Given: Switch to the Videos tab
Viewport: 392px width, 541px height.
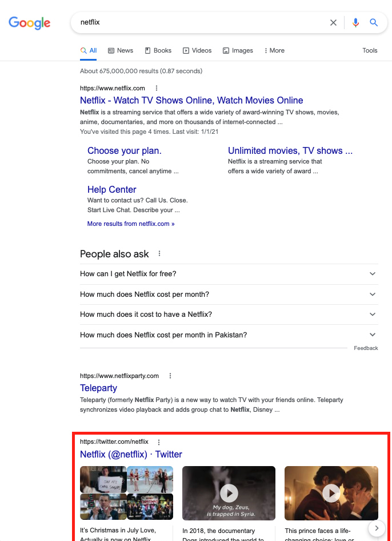Looking at the screenshot, I should coord(197,50).
